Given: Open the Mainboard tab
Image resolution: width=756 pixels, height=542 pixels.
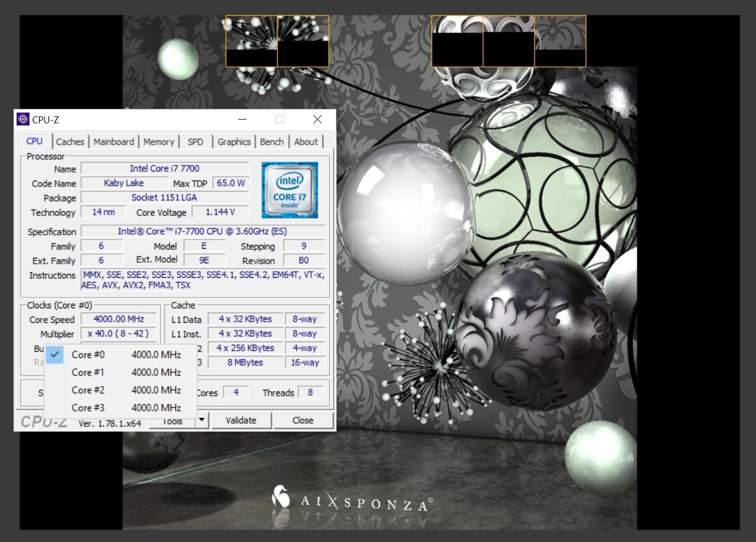Looking at the screenshot, I should 114,142.
